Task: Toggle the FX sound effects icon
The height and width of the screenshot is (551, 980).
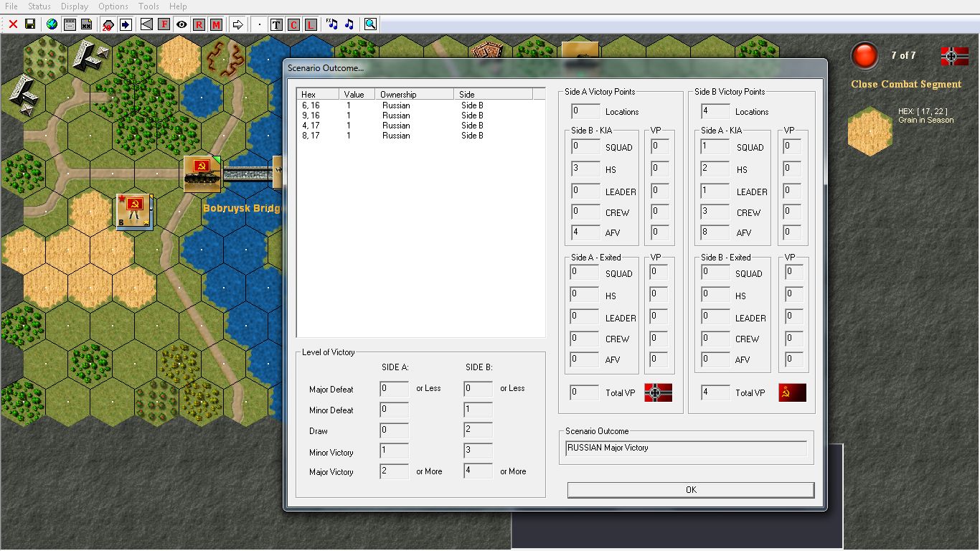Action: point(331,24)
